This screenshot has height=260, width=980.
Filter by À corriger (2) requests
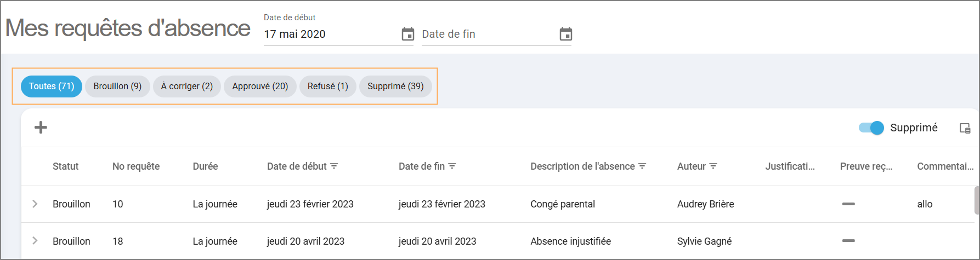point(186,86)
